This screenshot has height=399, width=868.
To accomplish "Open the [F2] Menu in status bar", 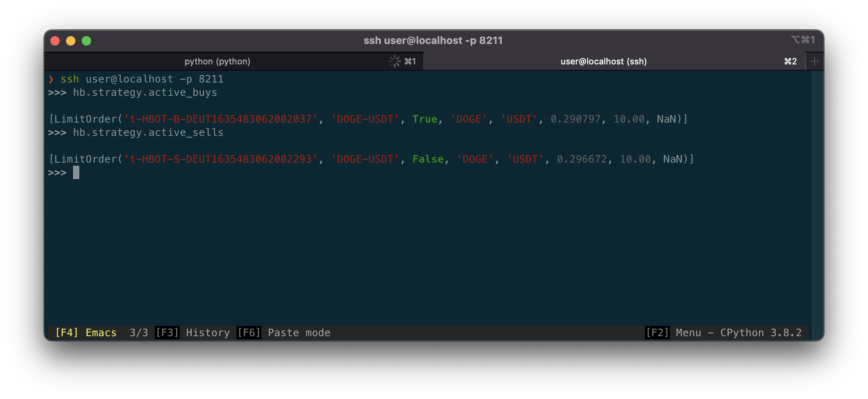I will pos(673,333).
